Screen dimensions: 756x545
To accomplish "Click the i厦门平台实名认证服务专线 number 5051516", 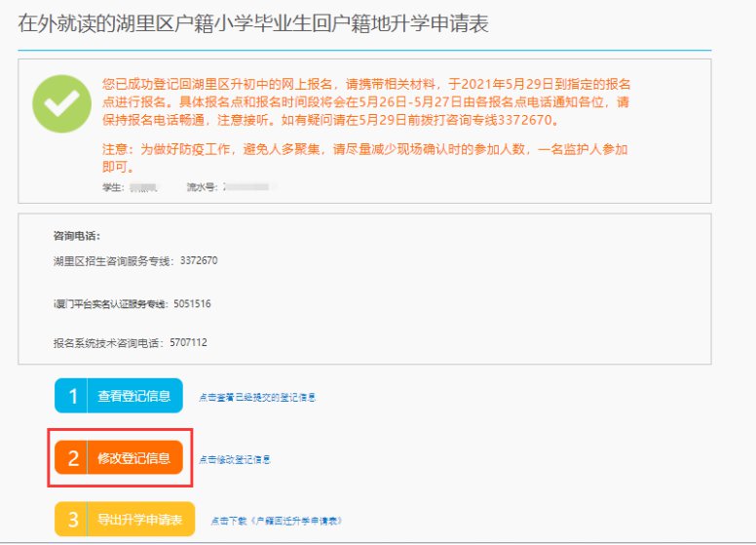I will (192, 304).
